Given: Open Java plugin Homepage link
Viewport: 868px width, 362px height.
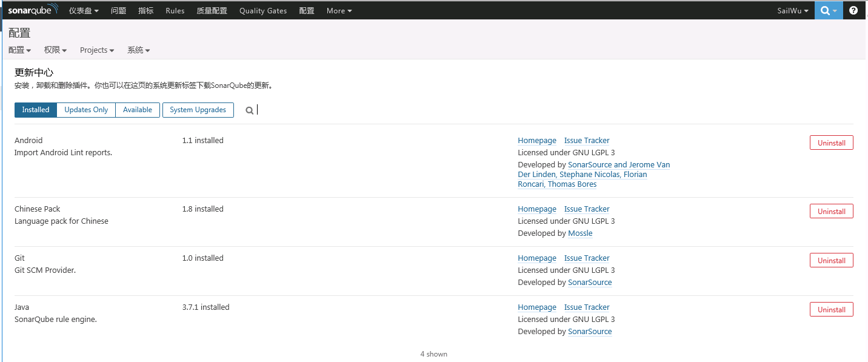Looking at the screenshot, I should (537, 307).
